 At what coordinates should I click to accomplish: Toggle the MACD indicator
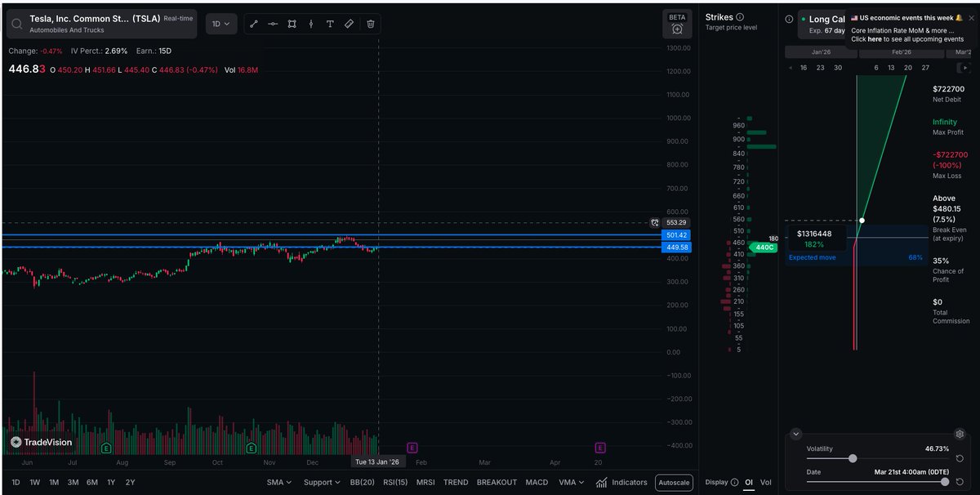point(537,483)
